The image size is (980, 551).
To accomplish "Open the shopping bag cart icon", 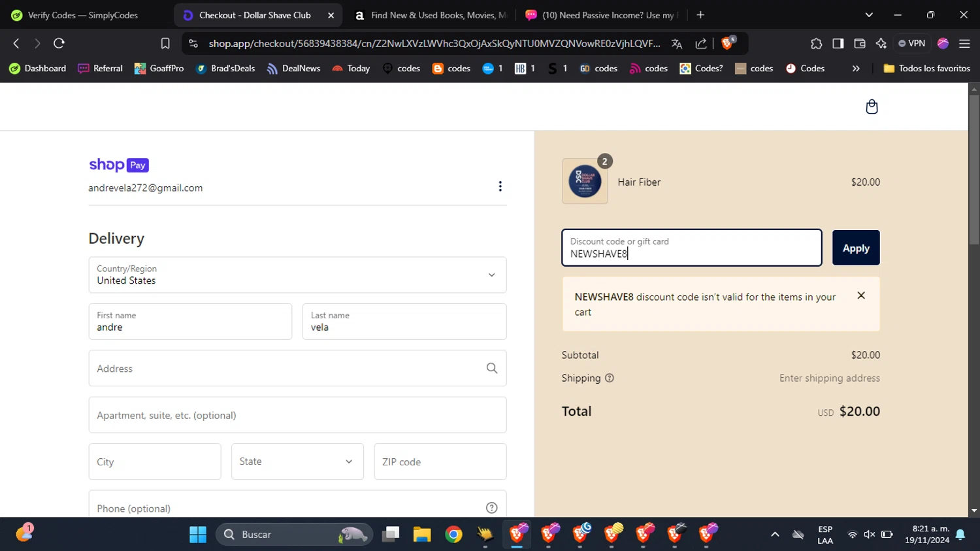I will (872, 107).
